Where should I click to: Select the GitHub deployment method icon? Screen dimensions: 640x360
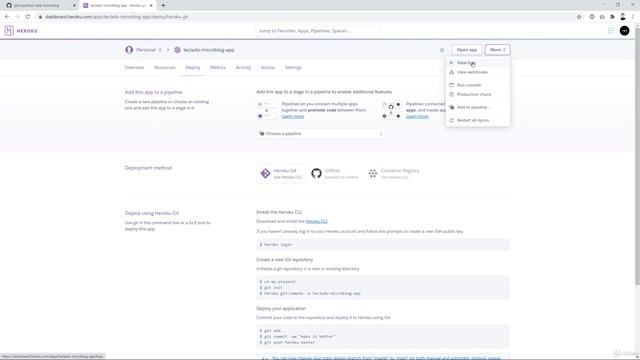[316, 173]
